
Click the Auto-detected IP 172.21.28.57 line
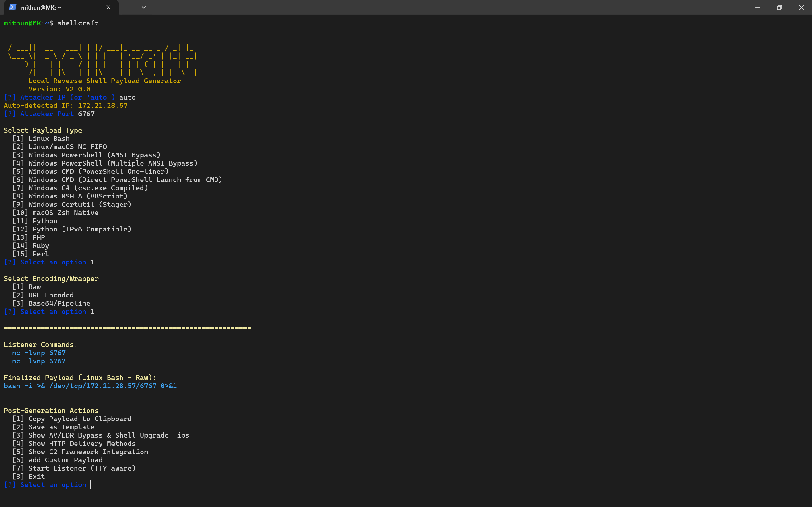point(66,106)
